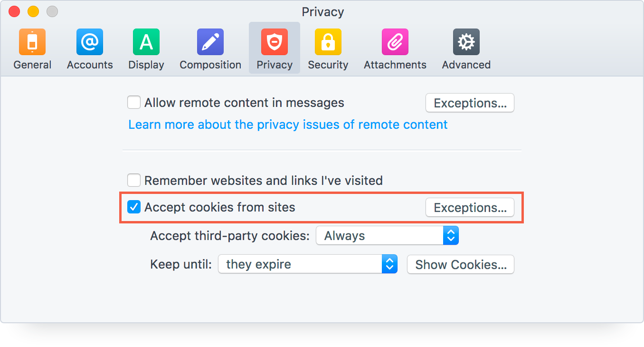
Task: Uncheck 'Accept cookies from sites'
Action: click(x=133, y=207)
